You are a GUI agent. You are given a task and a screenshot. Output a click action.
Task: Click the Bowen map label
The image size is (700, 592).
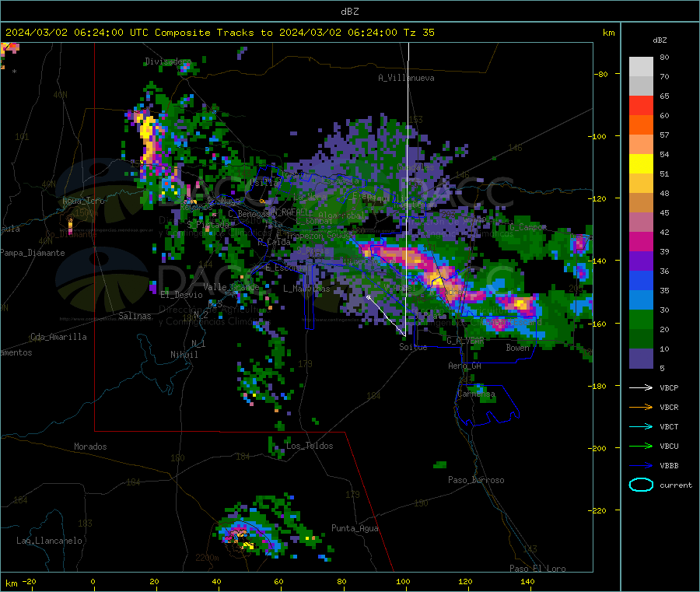tap(517, 347)
